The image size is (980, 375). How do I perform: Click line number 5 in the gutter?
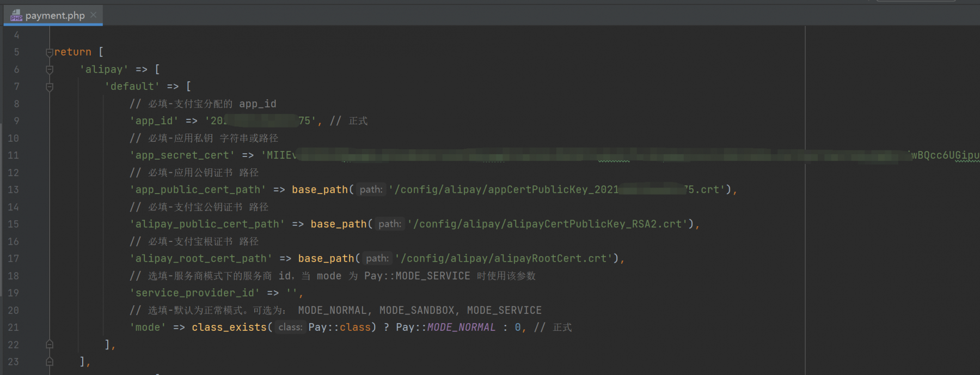pos(16,52)
